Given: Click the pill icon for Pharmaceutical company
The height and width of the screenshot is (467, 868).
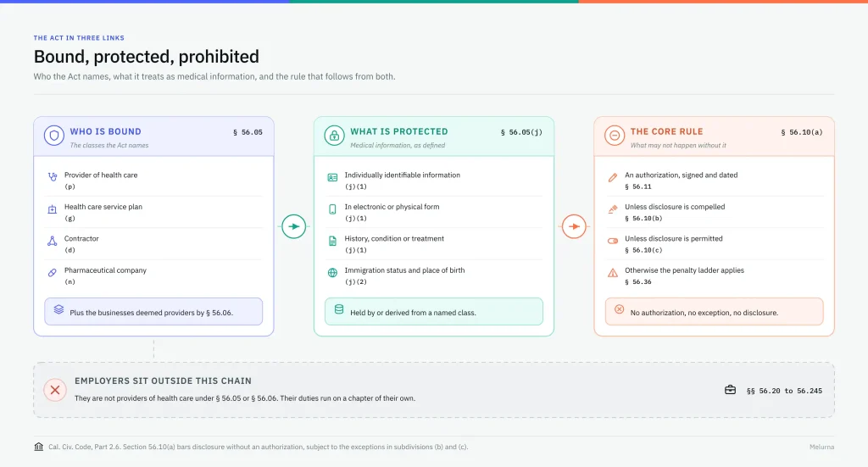Looking at the screenshot, I should pyautogui.click(x=52, y=273).
